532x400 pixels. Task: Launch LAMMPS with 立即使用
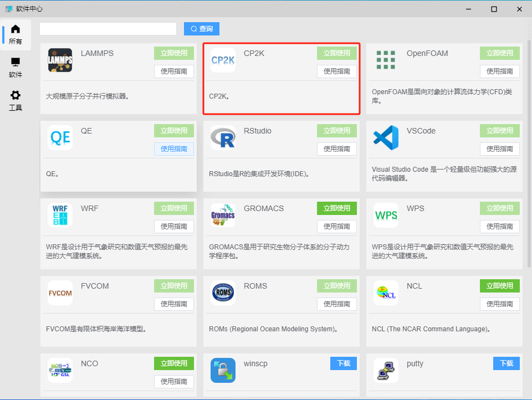point(173,53)
